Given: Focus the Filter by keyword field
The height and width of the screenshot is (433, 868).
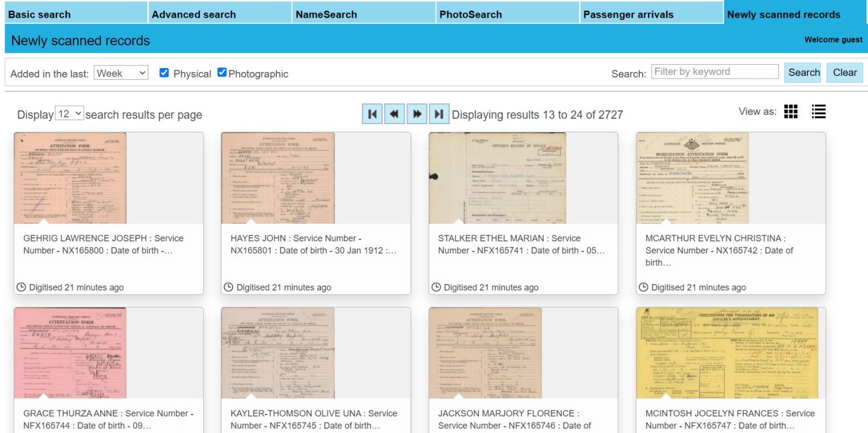Looking at the screenshot, I should pyautogui.click(x=715, y=71).
